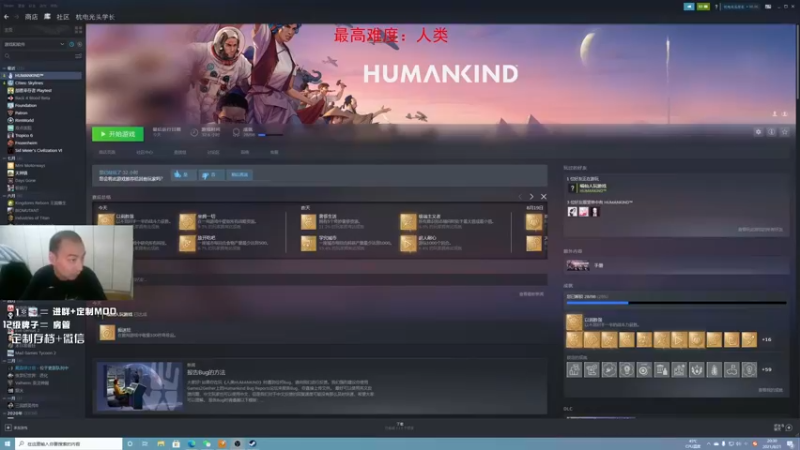Show the +59 more locked achievements
Viewport: 800px width, 450px height.
tap(766, 370)
